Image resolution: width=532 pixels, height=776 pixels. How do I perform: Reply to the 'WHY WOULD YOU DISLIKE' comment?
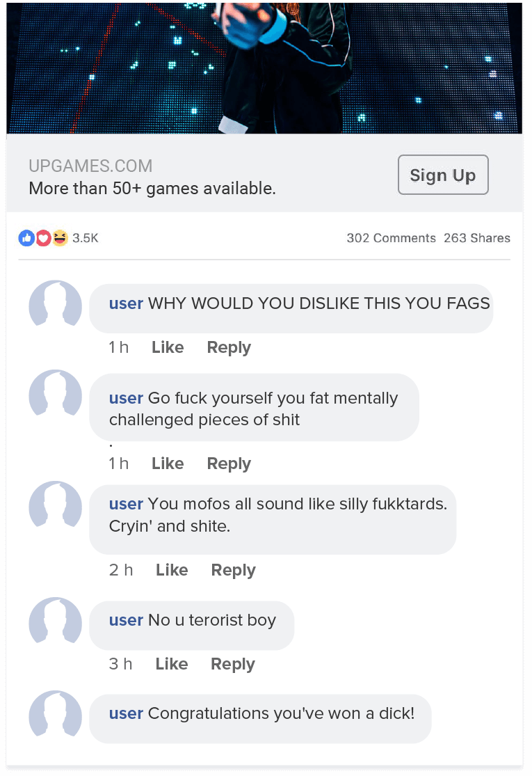[x=229, y=347]
